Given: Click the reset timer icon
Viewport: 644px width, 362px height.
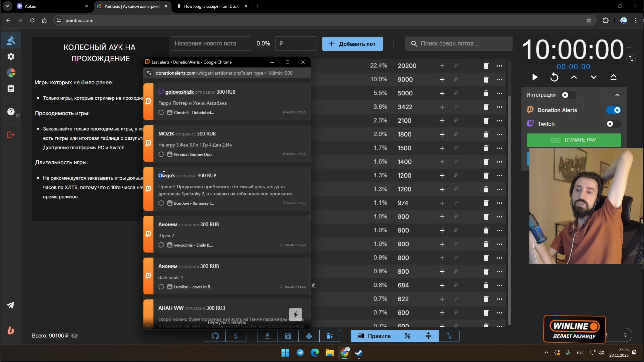Looking at the screenshot, I should (554, 77).
